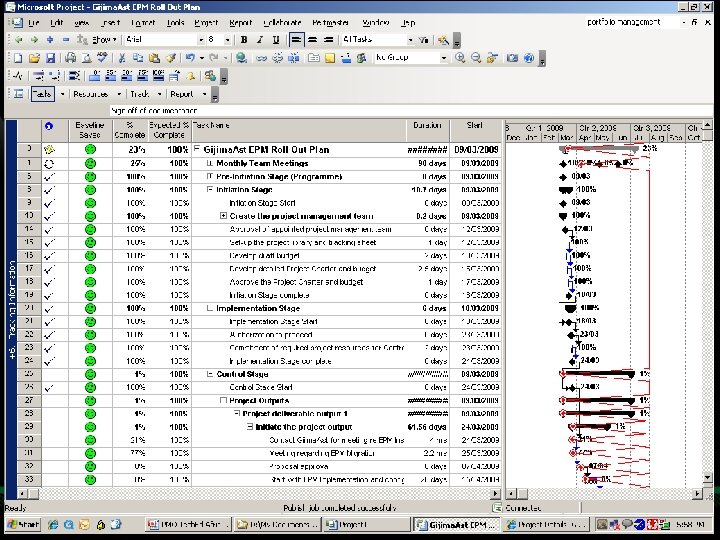Toggle align left

coord(296,40)
